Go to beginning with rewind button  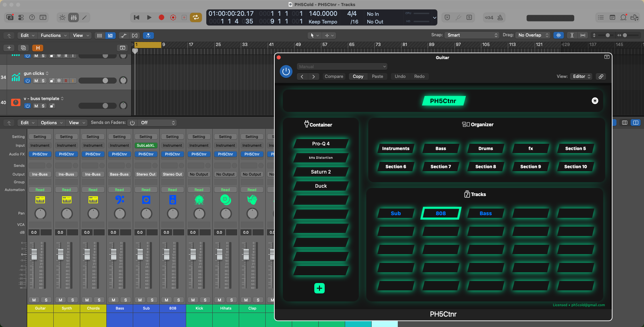(137, 17)
